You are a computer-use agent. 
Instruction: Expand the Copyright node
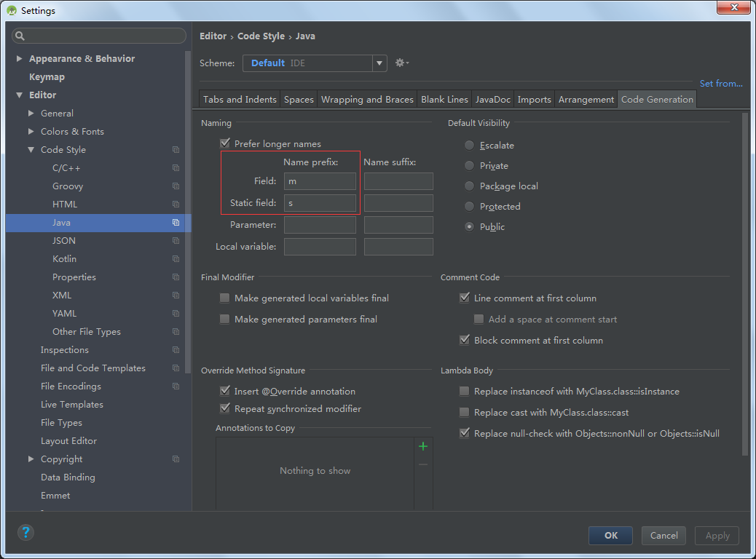click(x=31, y=459)
